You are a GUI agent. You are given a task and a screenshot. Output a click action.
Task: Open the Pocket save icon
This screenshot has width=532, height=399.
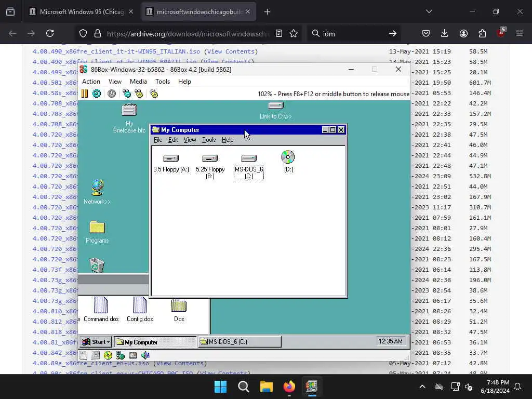pyautogui.click(x=426, y=33)
